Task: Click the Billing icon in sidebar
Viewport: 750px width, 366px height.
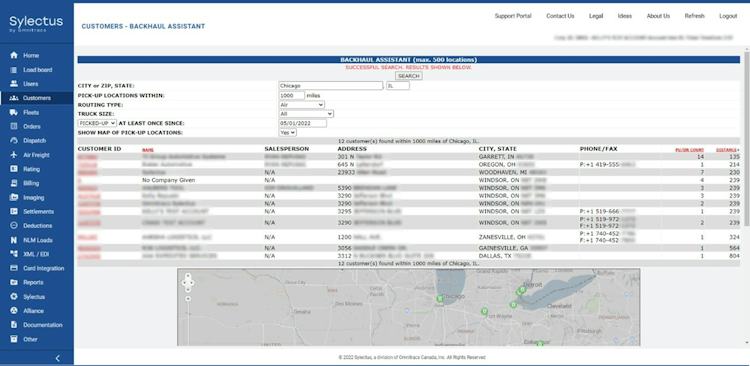Action: 14,183
